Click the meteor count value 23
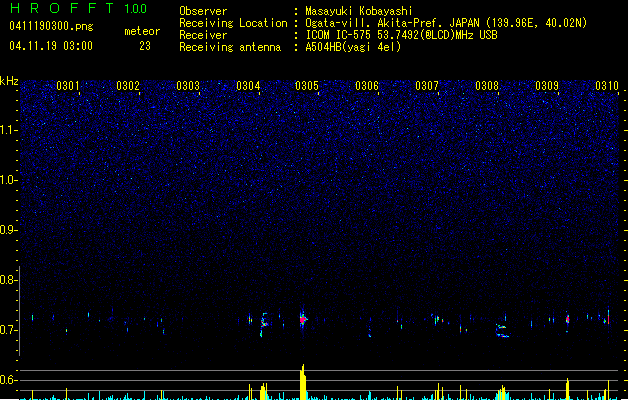 click(145, 46)
